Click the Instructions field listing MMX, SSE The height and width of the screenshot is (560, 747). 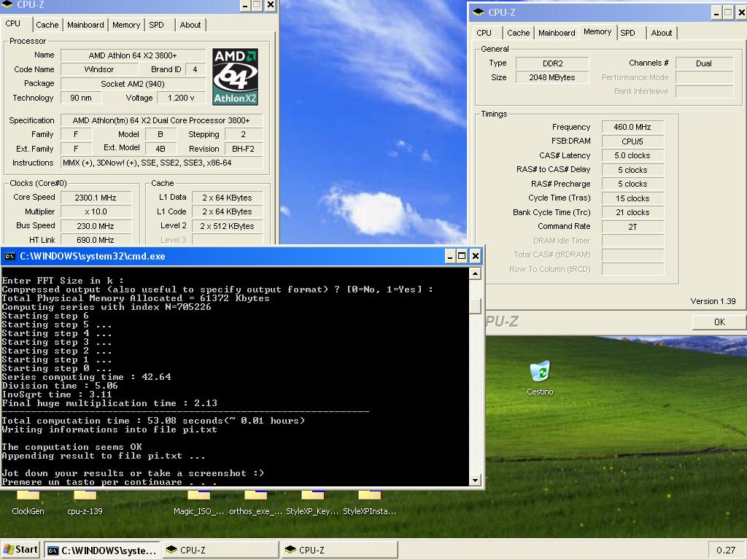tap(161, 163)
